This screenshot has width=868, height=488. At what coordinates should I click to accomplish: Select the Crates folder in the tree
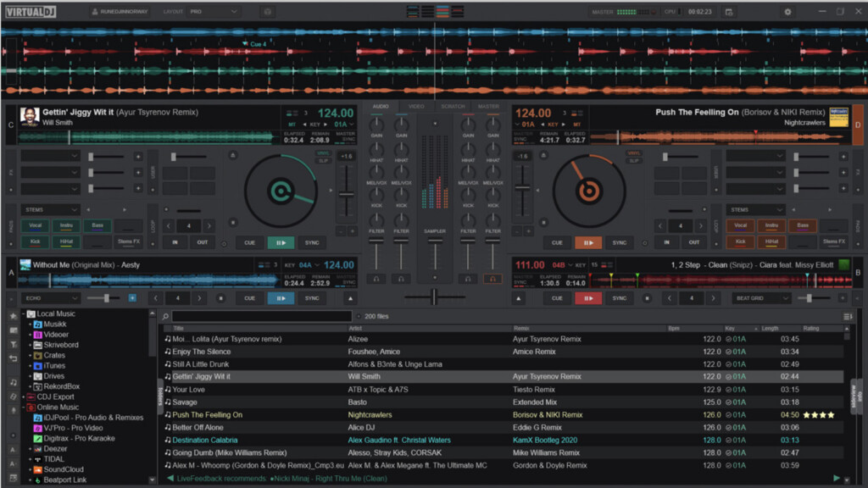point(54,355)
